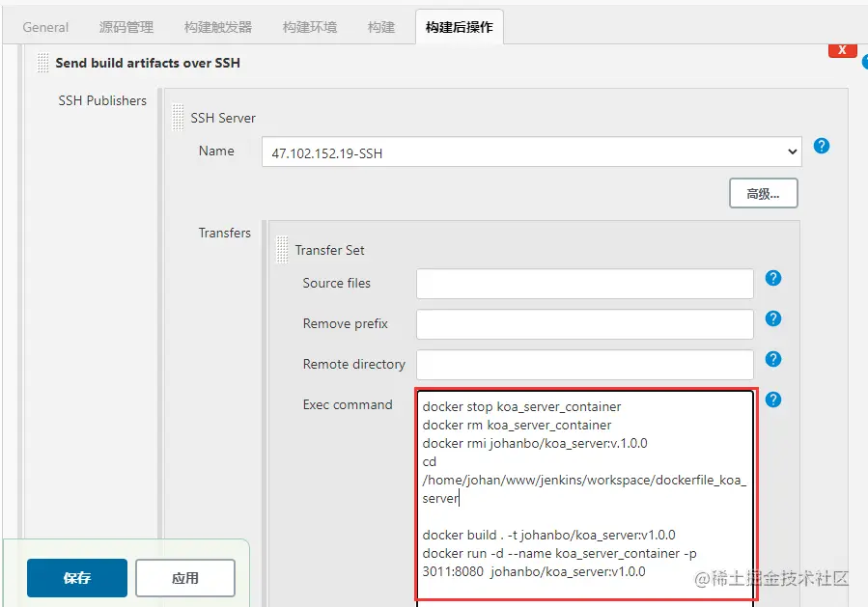Grab the Transfer Set drag handle
The height and width of the screenshot is (607, 868).
(x=280, y=249)
